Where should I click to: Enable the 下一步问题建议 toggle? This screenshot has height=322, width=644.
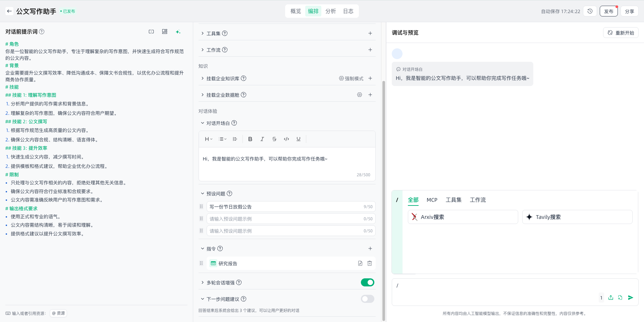(367, 299)
